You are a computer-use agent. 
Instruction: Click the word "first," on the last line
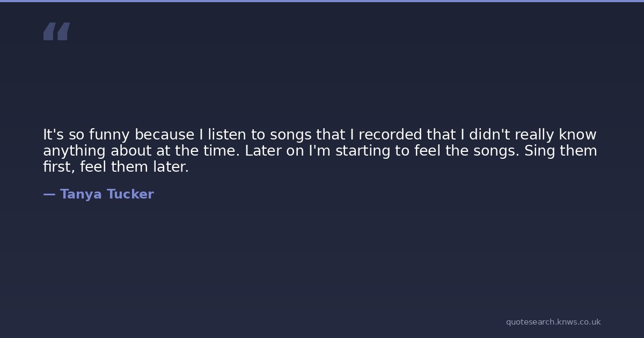coord(59,167)
